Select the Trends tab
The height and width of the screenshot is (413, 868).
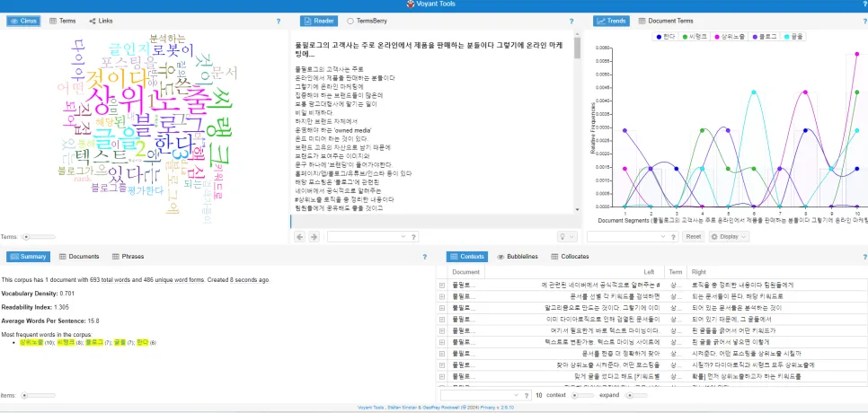[x=611, y=21]
